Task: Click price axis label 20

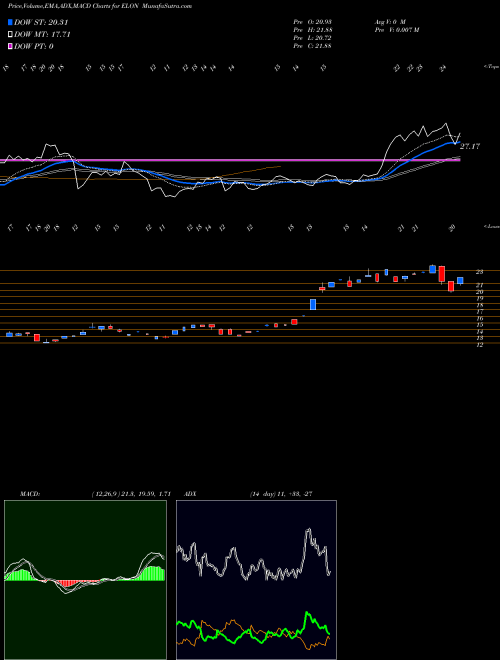Action: [479, 292]
